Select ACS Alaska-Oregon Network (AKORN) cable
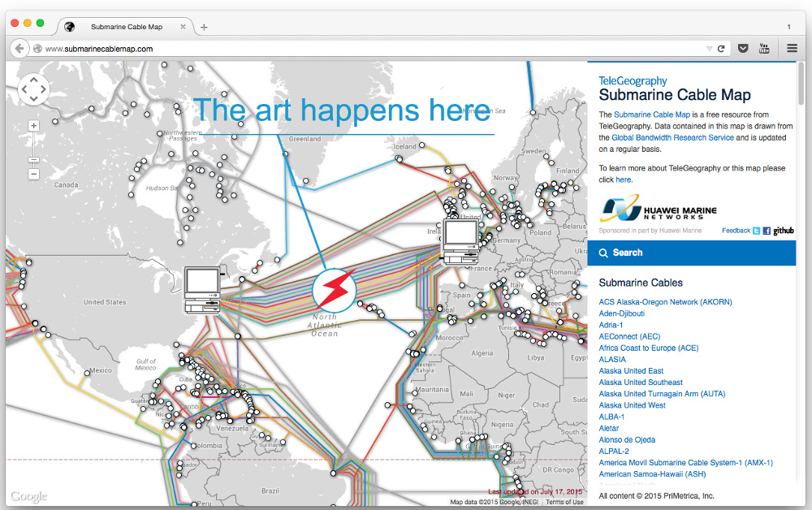The width and height of the screenshot is (812, 510). 666,302
